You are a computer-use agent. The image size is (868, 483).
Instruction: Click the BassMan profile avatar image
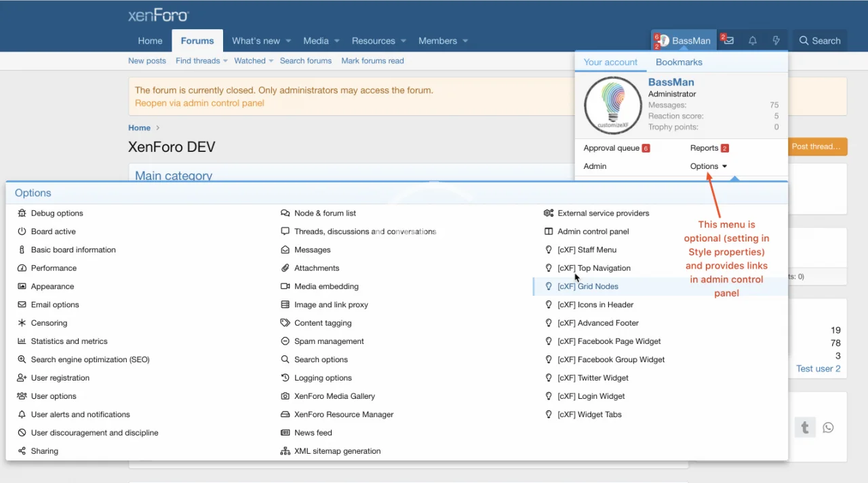[x=613, y=105]
